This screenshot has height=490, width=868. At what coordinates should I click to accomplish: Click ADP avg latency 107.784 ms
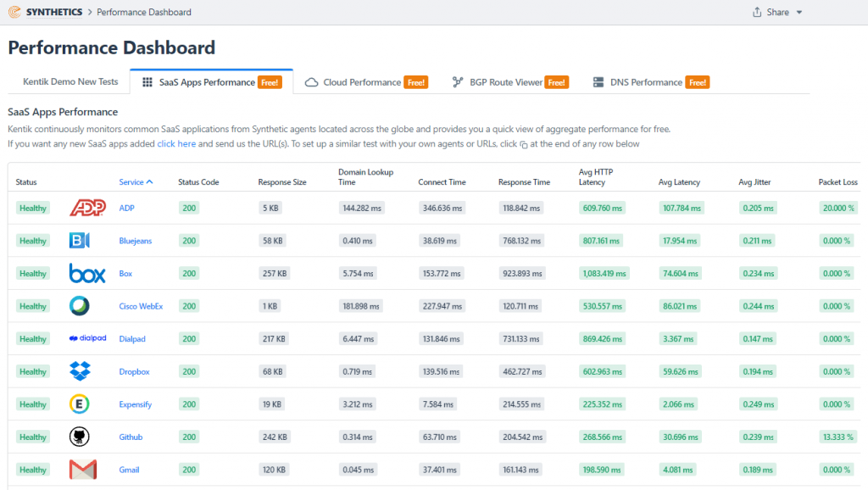coord(682,209)
